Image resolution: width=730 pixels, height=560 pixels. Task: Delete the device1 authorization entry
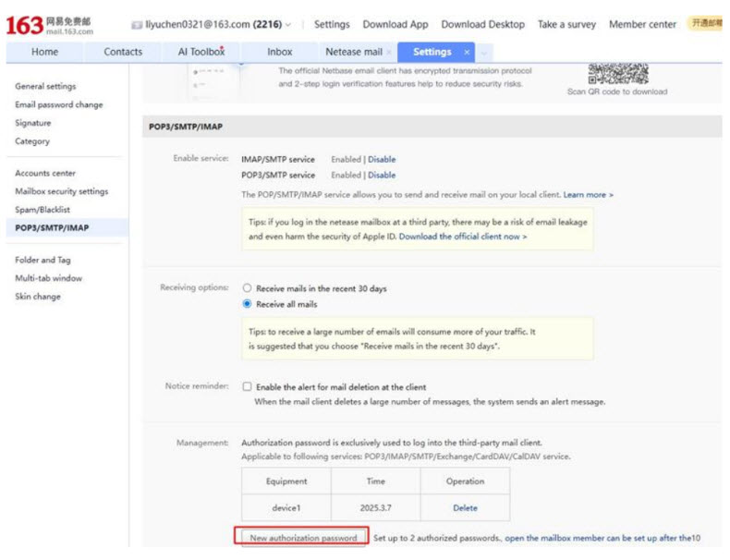point(465,508)
